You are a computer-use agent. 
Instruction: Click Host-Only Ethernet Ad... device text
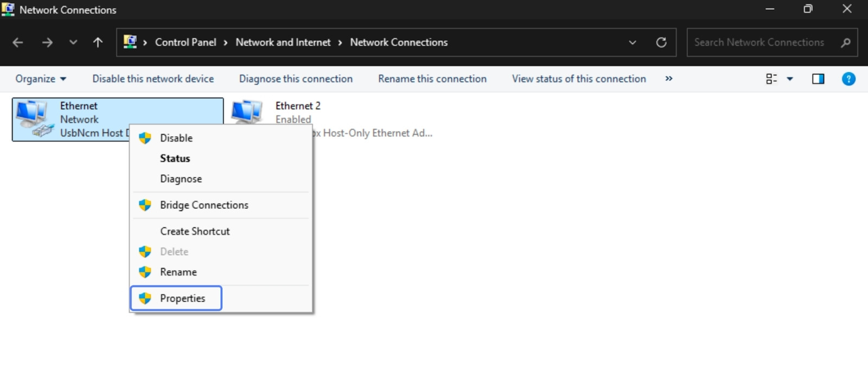pyautogui.click(x=372, y=133)
